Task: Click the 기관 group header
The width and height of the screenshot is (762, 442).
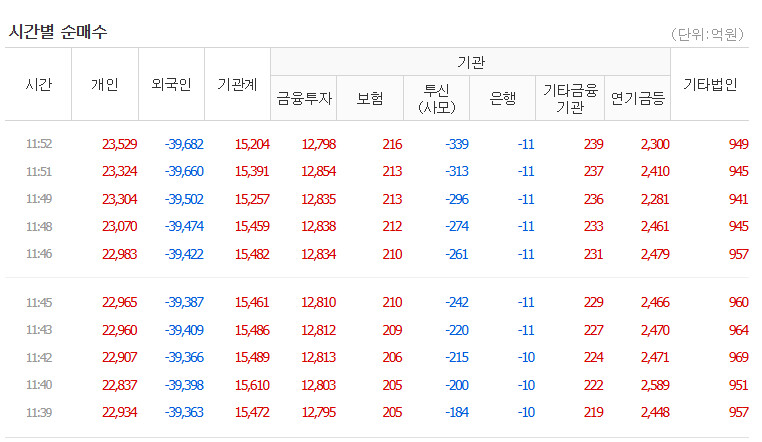Action: point(470,62)
